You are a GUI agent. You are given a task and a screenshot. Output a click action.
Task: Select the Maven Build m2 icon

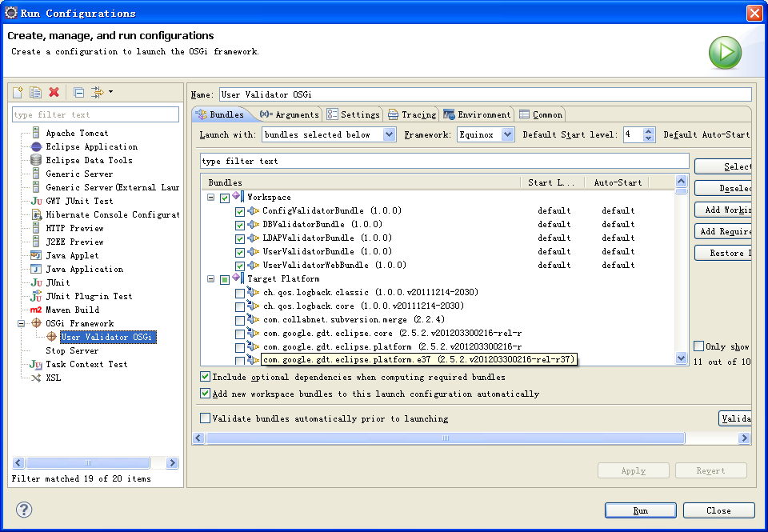point(36,310)
